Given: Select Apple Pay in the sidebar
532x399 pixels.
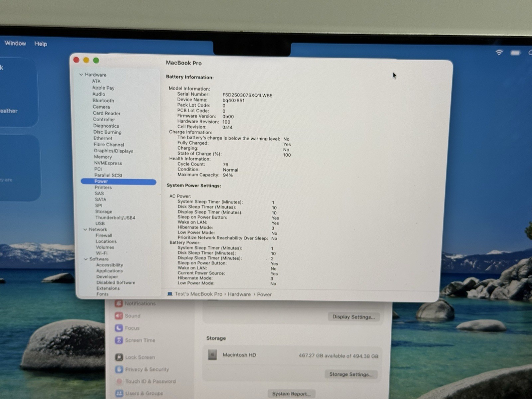Looking at the screenshot, I should coord(103,88).
